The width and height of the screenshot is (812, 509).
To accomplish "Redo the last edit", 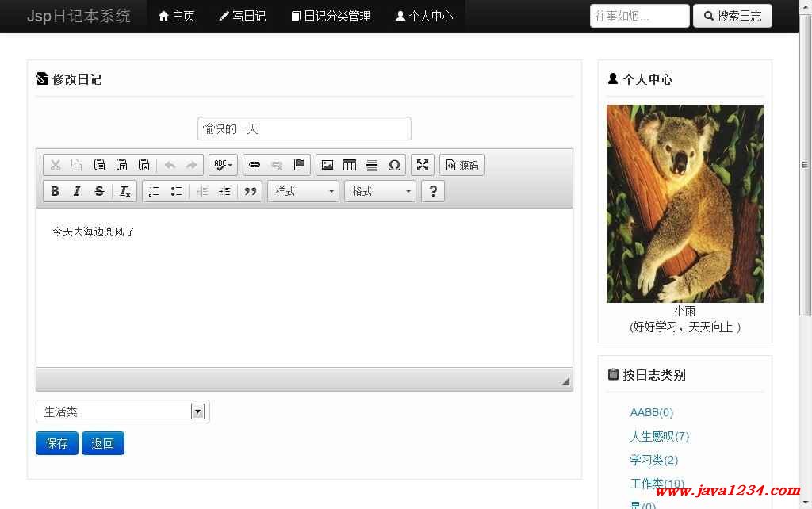I will (192, 165).
